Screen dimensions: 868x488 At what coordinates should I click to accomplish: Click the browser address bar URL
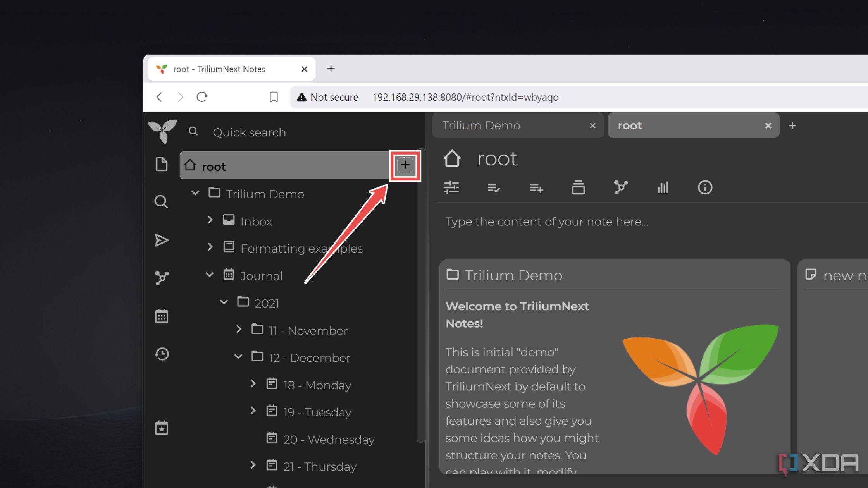[x=465, y=97]
